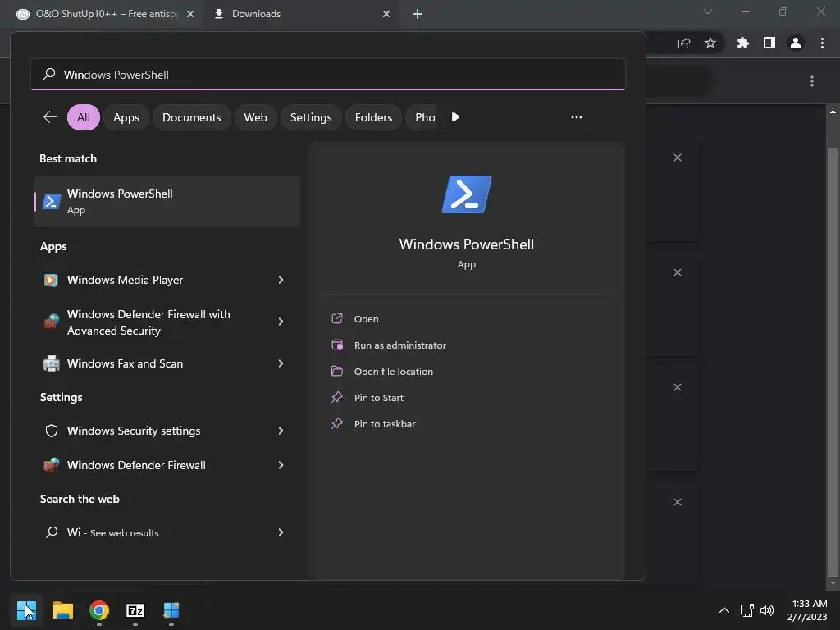Open the three-dot options in search panel
This screenshot has width=840, height=630.
[577, 117]
